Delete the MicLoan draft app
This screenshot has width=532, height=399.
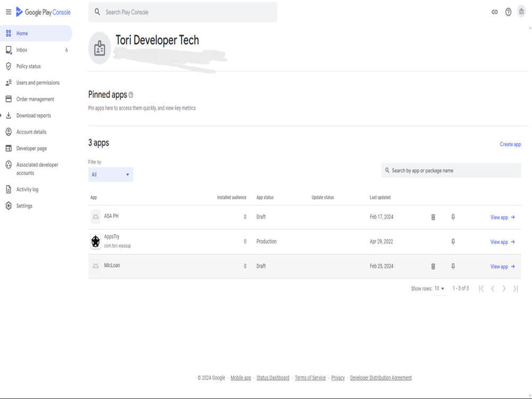434,266
